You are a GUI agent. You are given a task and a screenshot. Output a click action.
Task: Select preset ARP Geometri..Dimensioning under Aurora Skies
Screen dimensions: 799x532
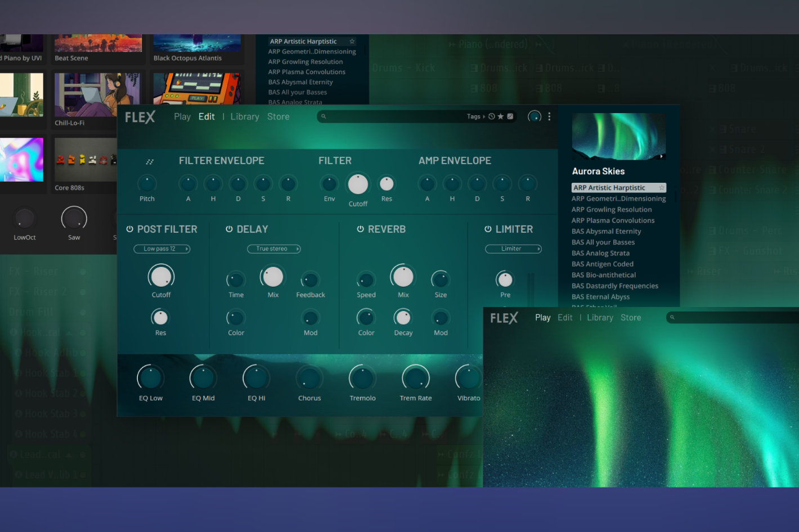pyautogui.click(x=618, y=199)
